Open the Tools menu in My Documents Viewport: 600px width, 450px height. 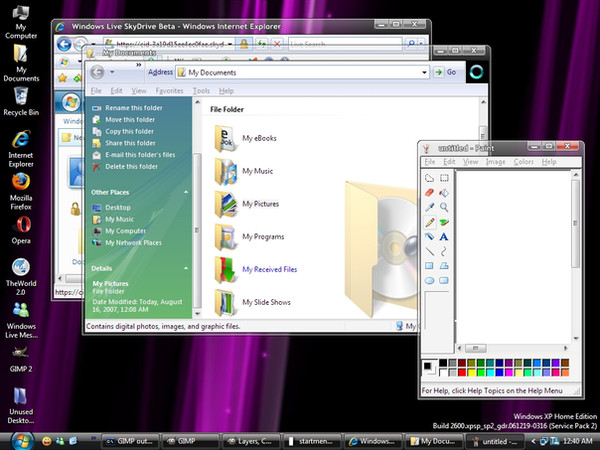point(201,91)
